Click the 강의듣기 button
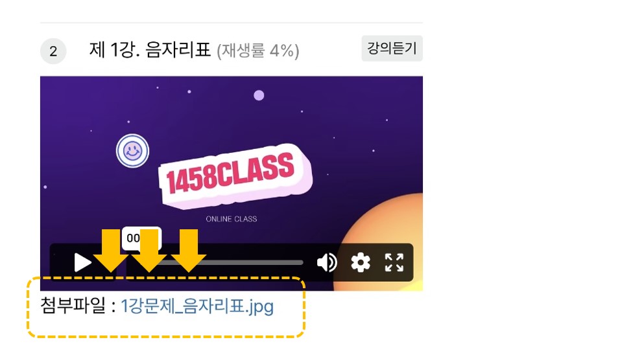620x364 pixels. click(x=392, y=49)
